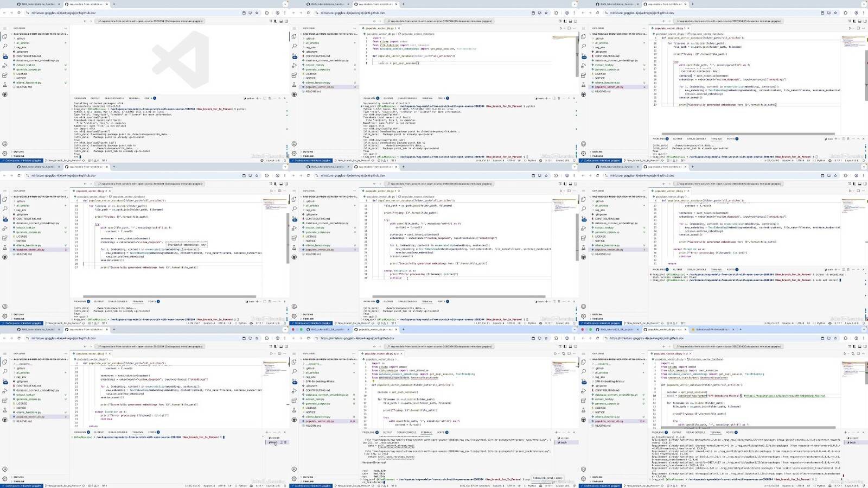Expand all_articles folder in the top-center screenshot
Screen dimensions: 868x488
pyautogui.click(x=312, y=43)
